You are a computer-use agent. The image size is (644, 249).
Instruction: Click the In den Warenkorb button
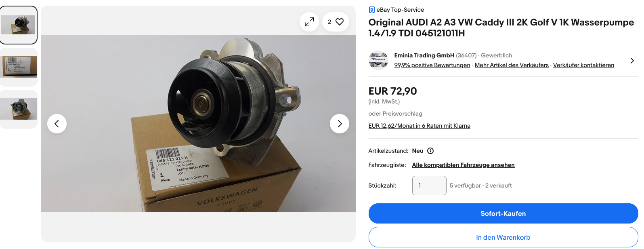tap(503, 237)
